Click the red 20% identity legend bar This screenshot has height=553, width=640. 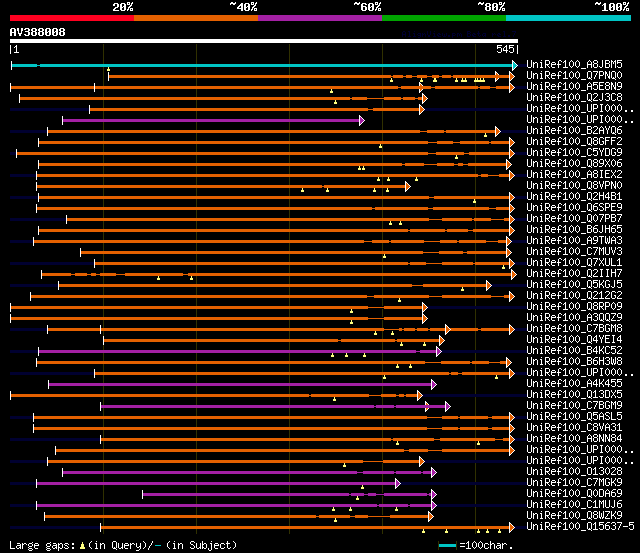point(72,18)
